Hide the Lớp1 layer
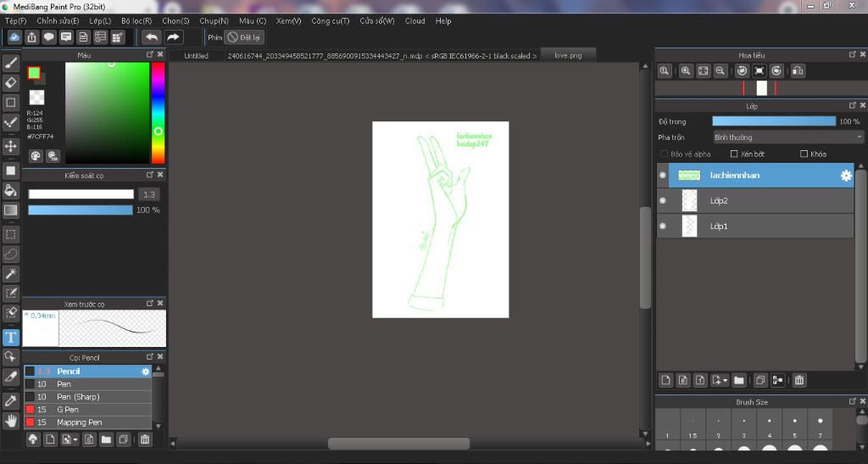Screen dimensions: 868x464 click(x=663, y=226)
